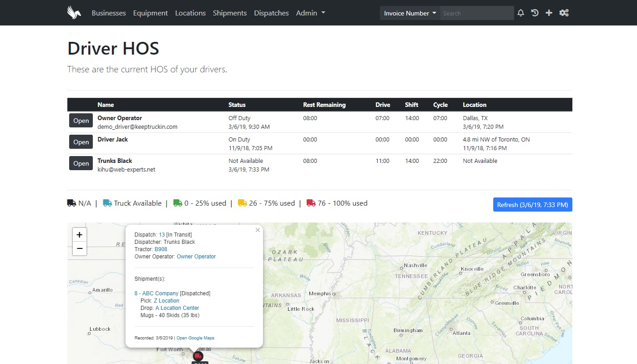Click the blue Truck Available icon
Image resolution: width=637 pixels, height=364 pixels.
pos(107,203)
